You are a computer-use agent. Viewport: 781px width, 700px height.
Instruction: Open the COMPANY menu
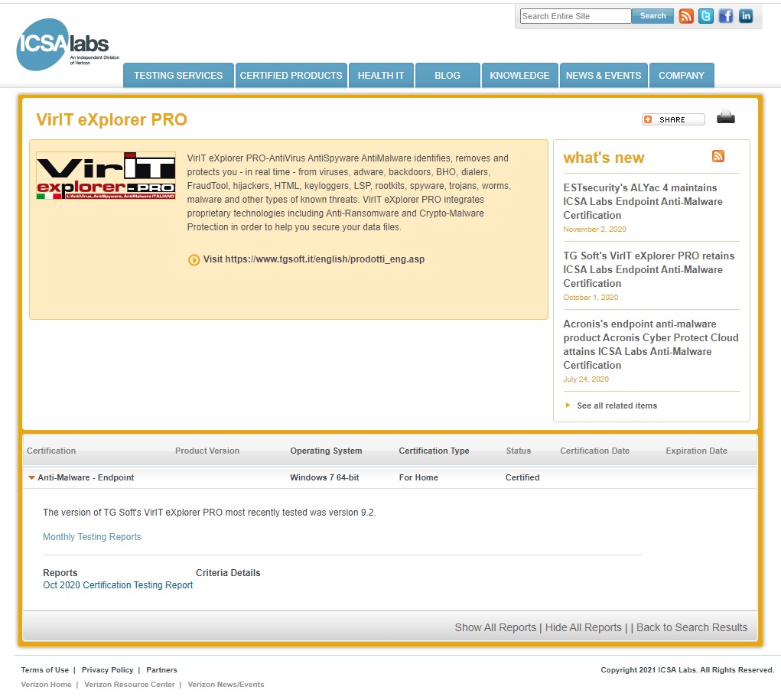pos(682,75)
